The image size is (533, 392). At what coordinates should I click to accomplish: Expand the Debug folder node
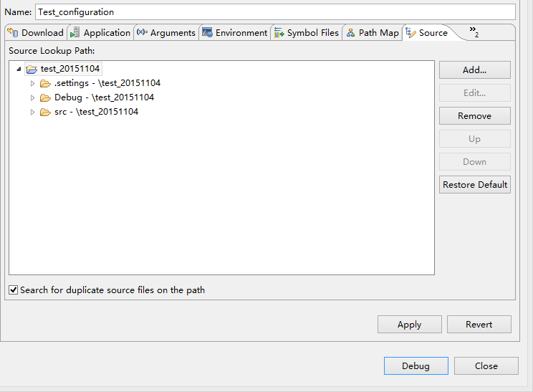(x=32, y=97)
